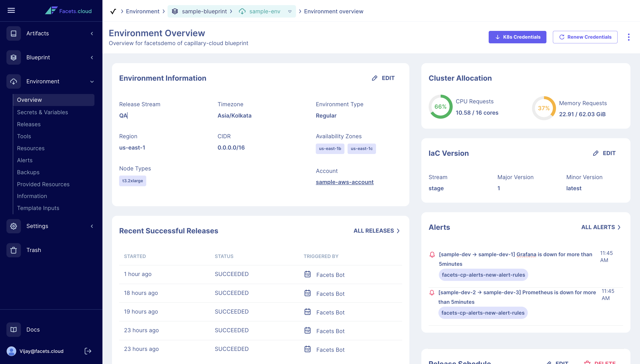Screen dimensions: 640x364
Task: Open the hamburger menu icon
Action: (x=11, y=10)
